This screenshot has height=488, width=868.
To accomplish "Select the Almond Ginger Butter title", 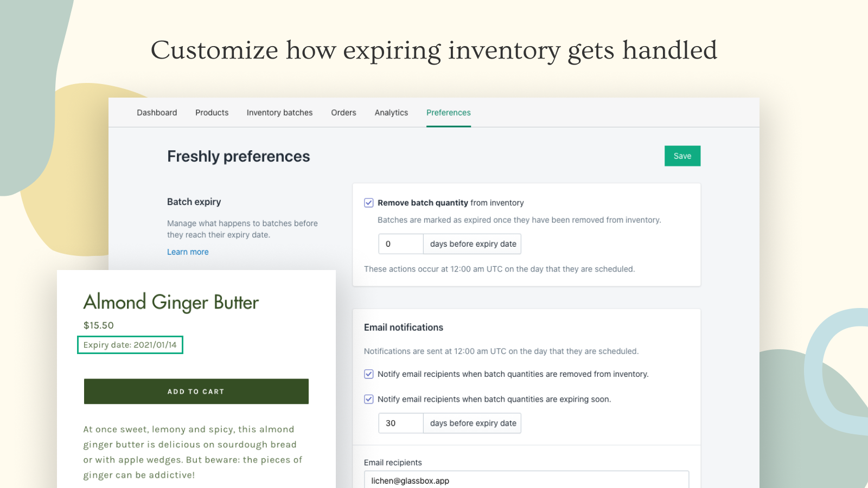I will click(x=171, y=303).
